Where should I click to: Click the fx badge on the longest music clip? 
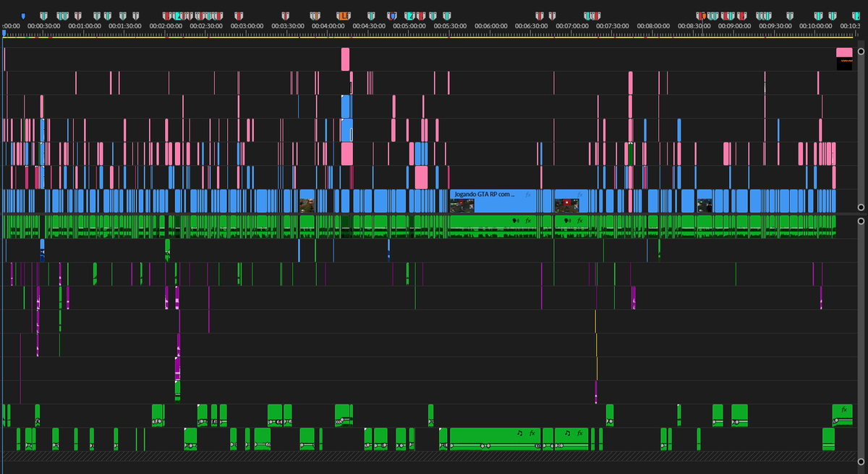(x=532, y=433)
